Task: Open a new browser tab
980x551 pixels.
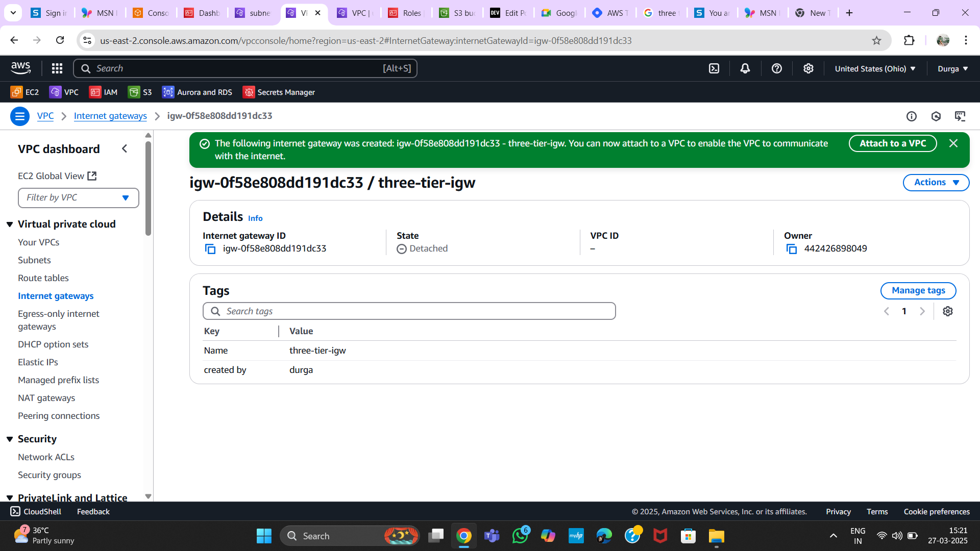Action: (849, 13)
